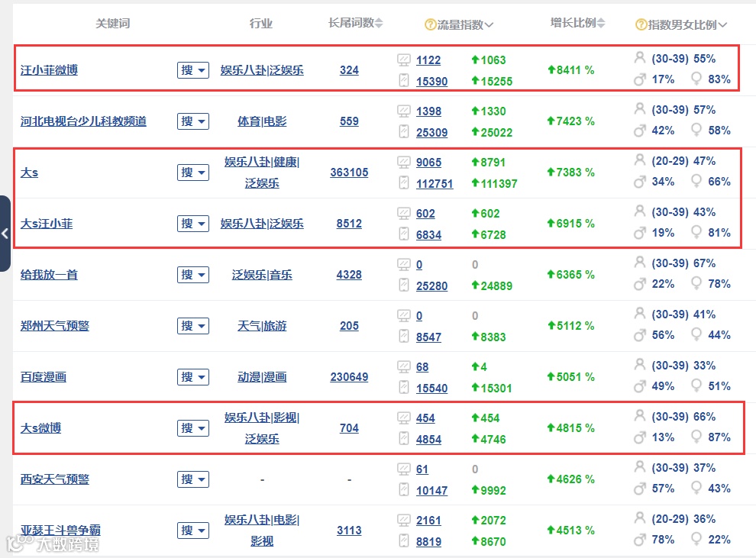Click growth rate 4513 % value
Image resolution: width=756 pixels, height=558 pixels.
pos(570,530)
